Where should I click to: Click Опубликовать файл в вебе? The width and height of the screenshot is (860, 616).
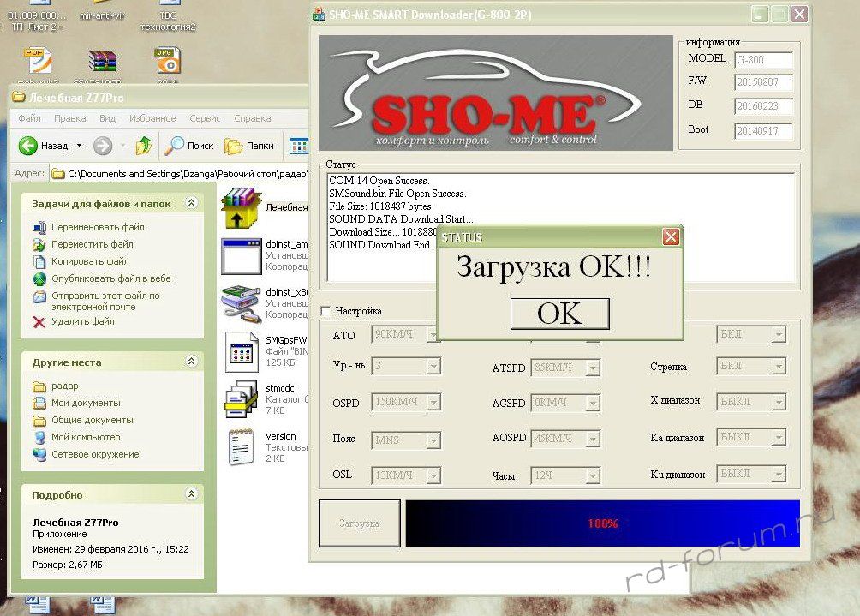click(x=110, y=278)
